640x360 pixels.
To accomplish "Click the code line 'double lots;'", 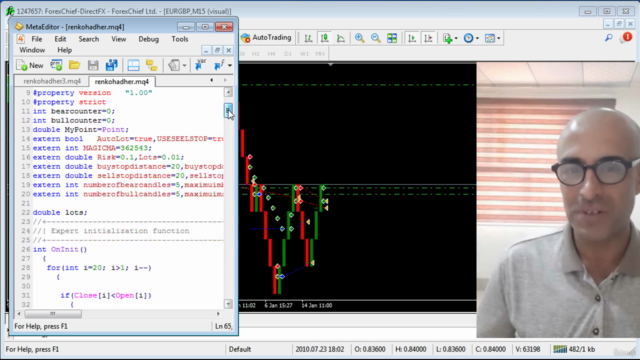I will coord(60,213).
